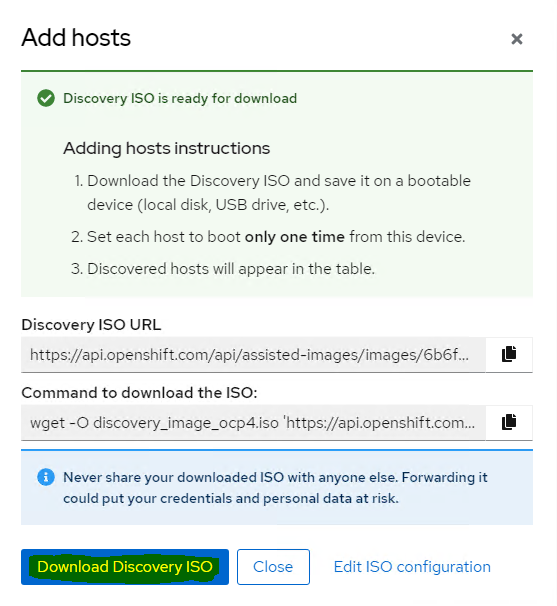The width and height of the screenshot is (557, 606).
Task: Download the Discovery ISO
Action: pyautogui.click(x=125, y=567)
